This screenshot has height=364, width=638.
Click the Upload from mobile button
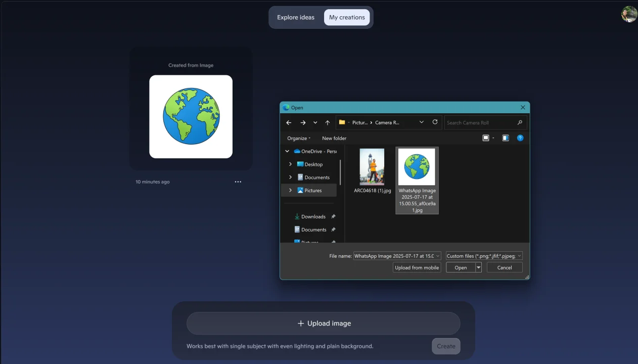pos(417,267)
